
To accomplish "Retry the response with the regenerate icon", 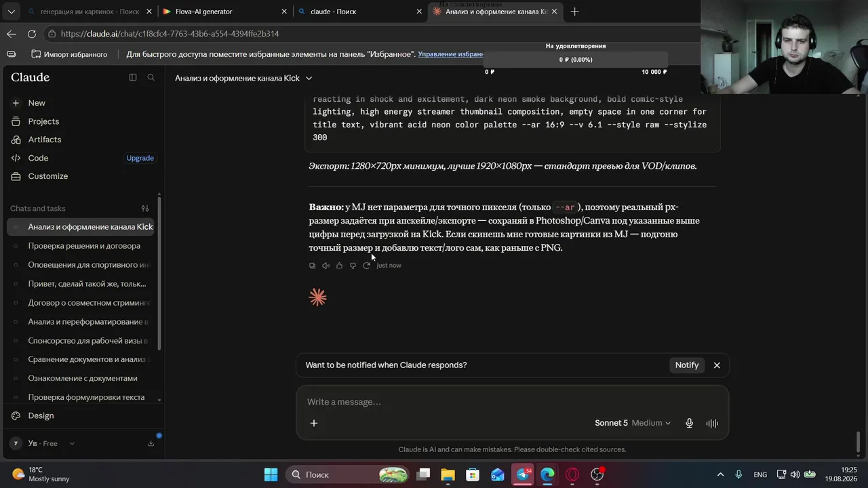I will (x=366, y=266).
